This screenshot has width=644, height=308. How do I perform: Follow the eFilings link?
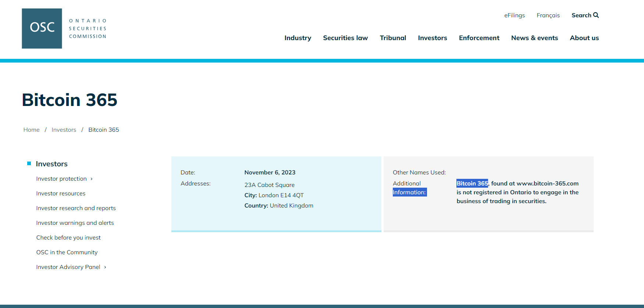point(514,15)
